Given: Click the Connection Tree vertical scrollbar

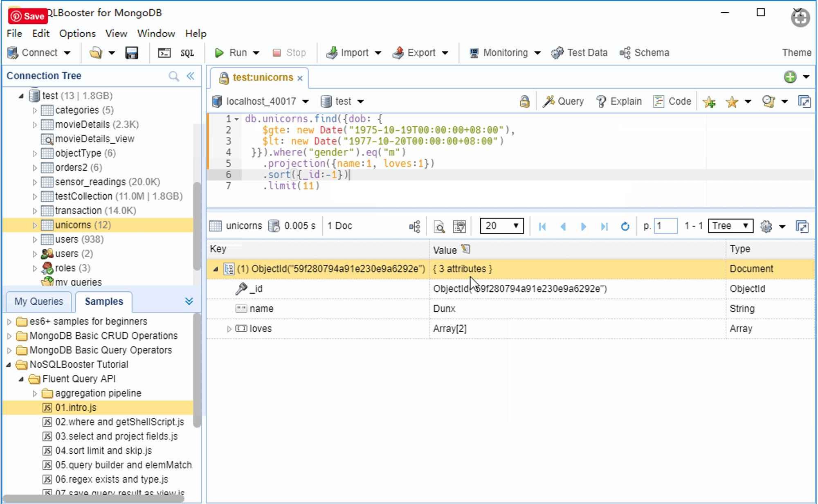Looking at the screenshot, I should pos(197,225).
